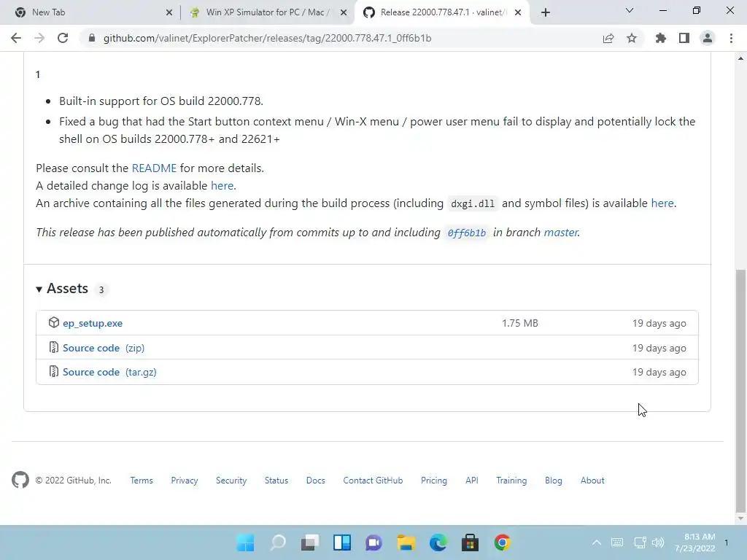Open the Terms footer link

pos(142,481)
